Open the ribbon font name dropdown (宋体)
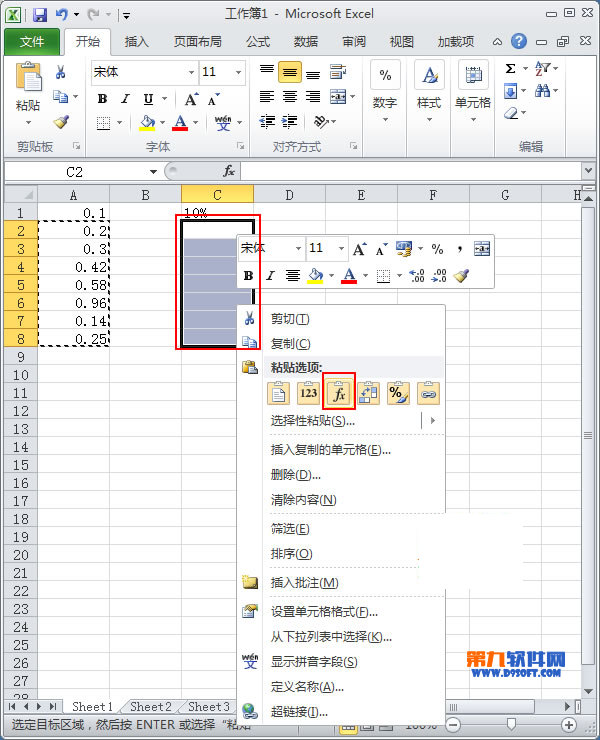This screenshot has width=600, height=740. [x=190, y=73]
